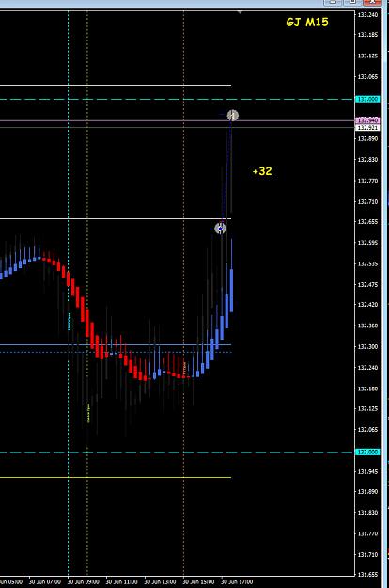Click the 132.475 price on the scale
The height and width of the screenshot is (588, 389).
(367, 285)
